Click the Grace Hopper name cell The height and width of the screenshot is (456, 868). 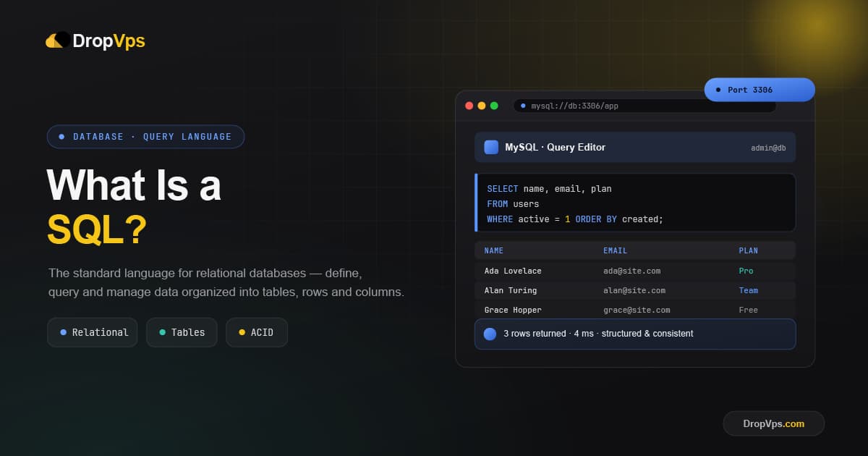click(x=513, y=310)
